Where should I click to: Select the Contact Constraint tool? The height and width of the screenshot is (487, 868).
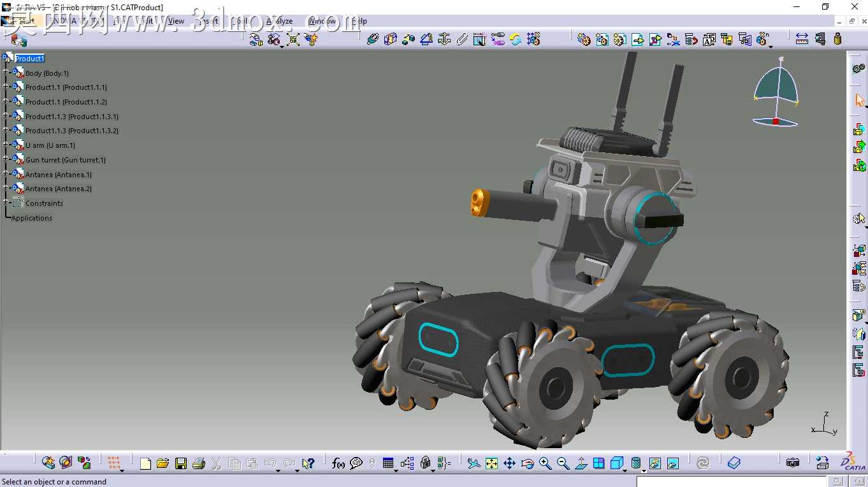[x=391, y=40]
